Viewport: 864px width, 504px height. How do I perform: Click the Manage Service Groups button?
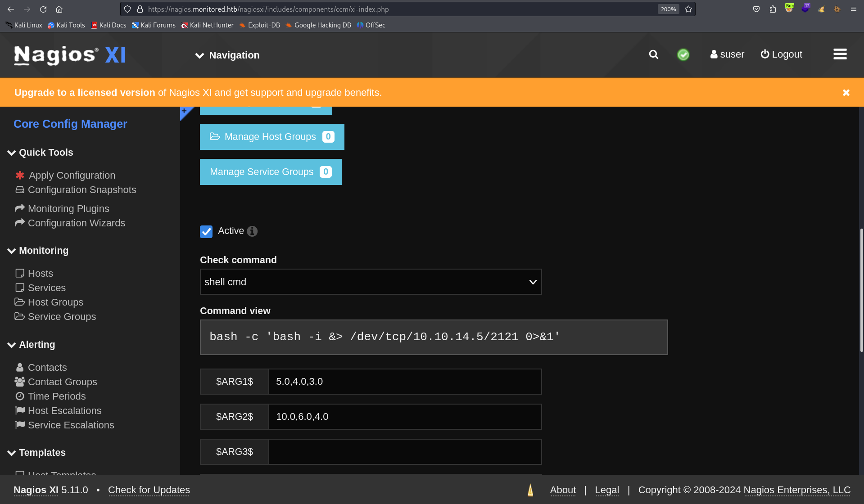click(271, 172)
